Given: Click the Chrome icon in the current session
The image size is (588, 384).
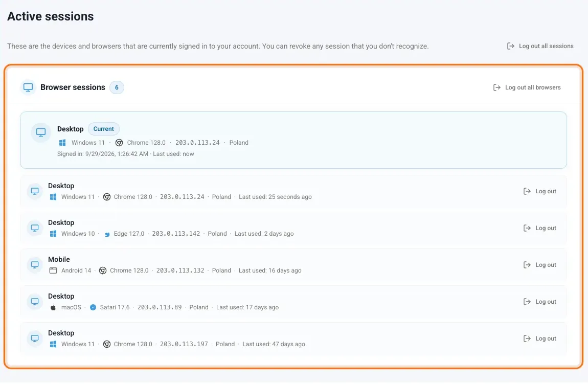Looking at the screenshot, I should point(119,143).
